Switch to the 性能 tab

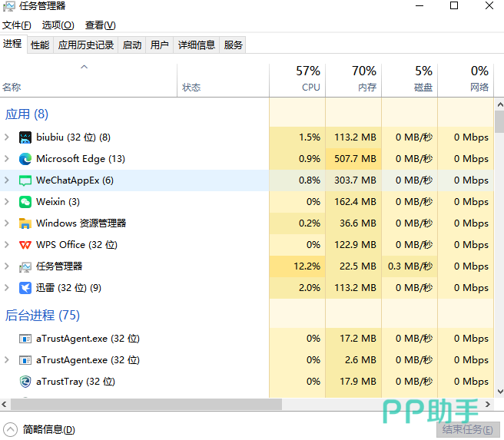click(40, 45)
